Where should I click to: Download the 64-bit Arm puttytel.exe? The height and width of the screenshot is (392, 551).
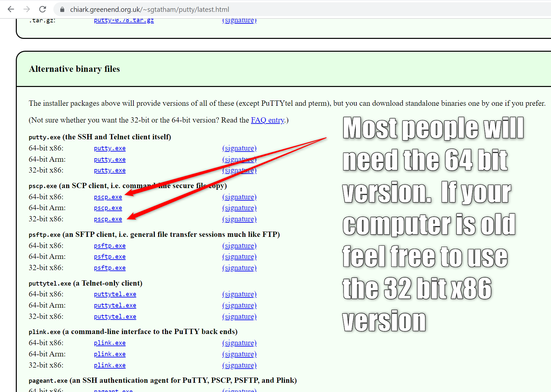pyautogui.click(x=115, y=305)
